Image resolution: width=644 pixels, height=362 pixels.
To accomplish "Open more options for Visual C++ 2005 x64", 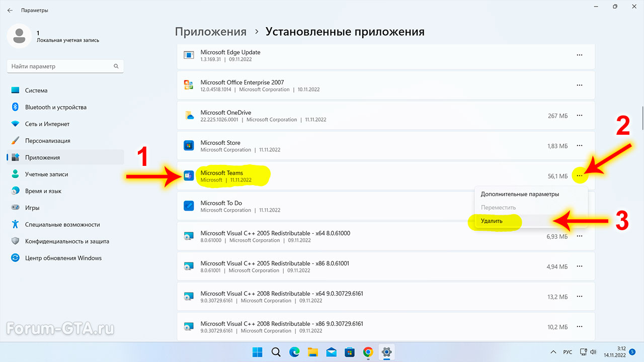I will [x=580, y=236].
